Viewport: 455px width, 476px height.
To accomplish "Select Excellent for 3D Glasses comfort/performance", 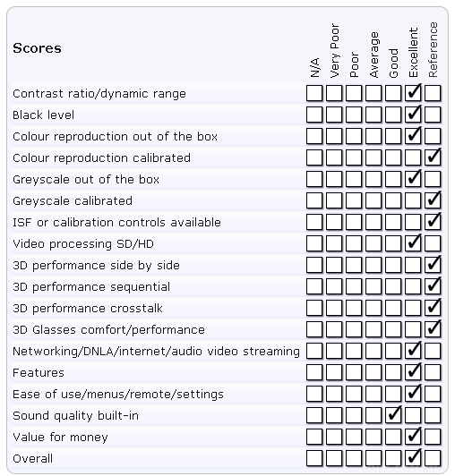I will (x=413, y=329).
